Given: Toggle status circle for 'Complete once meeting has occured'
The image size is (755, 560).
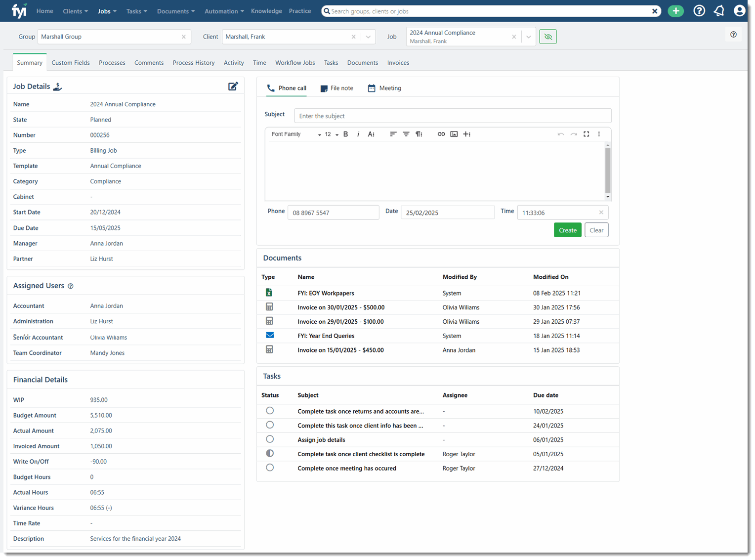Looking at the screenshot, I should 270,468.
